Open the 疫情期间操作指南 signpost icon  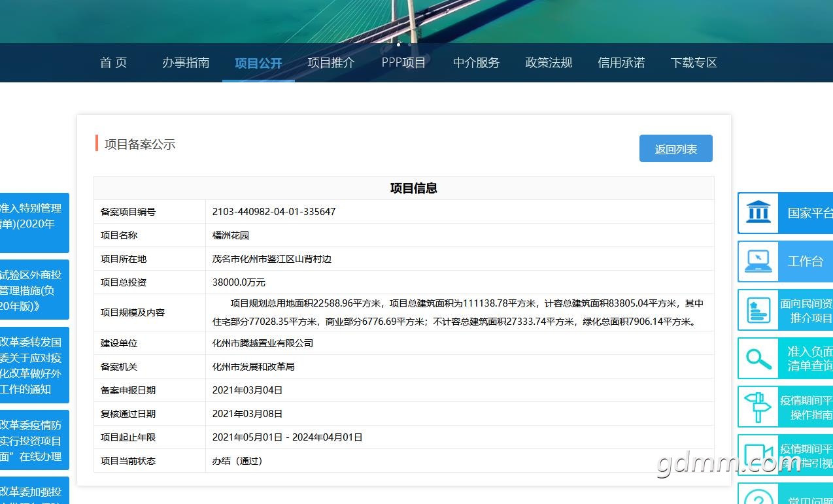coord(758,407)
